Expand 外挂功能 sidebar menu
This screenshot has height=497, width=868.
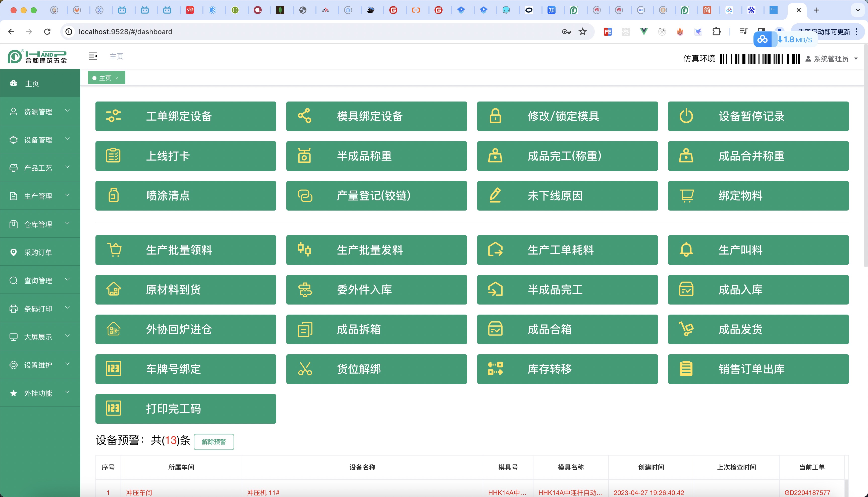point(40,392)
